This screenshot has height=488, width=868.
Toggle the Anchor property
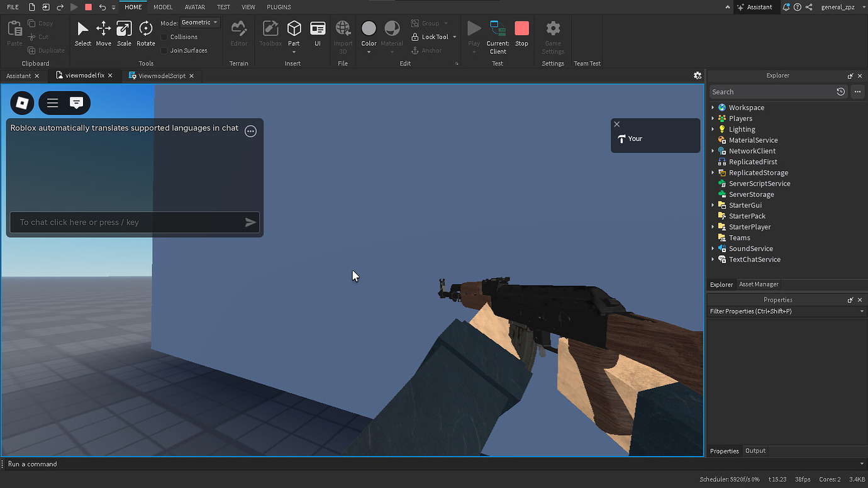pos(426,50)
